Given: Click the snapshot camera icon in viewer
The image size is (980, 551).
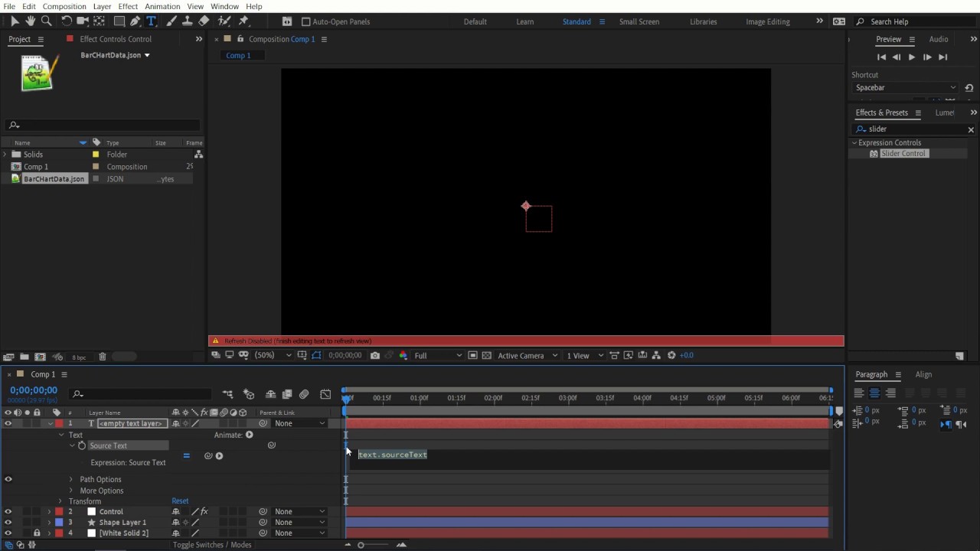Looking at the screenshot, I should coord(374,355).
